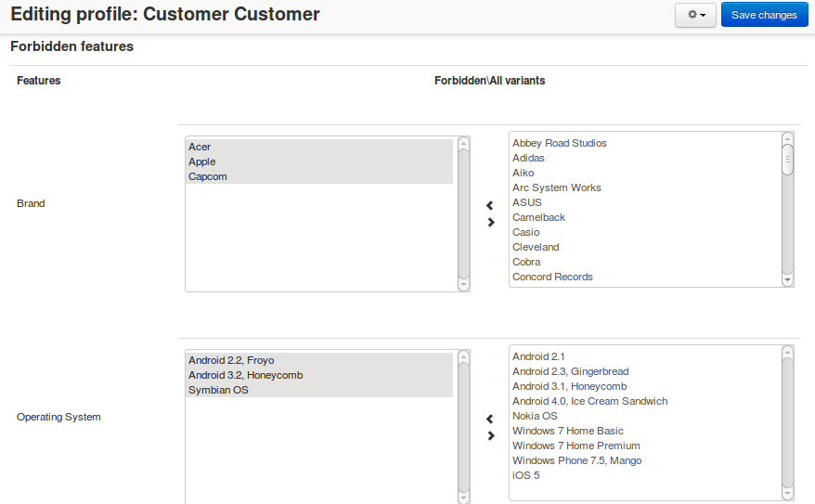Click left arrow to forbid Brand variant
This screenshot has width=815, height=504.
click(x=489, y=206)
